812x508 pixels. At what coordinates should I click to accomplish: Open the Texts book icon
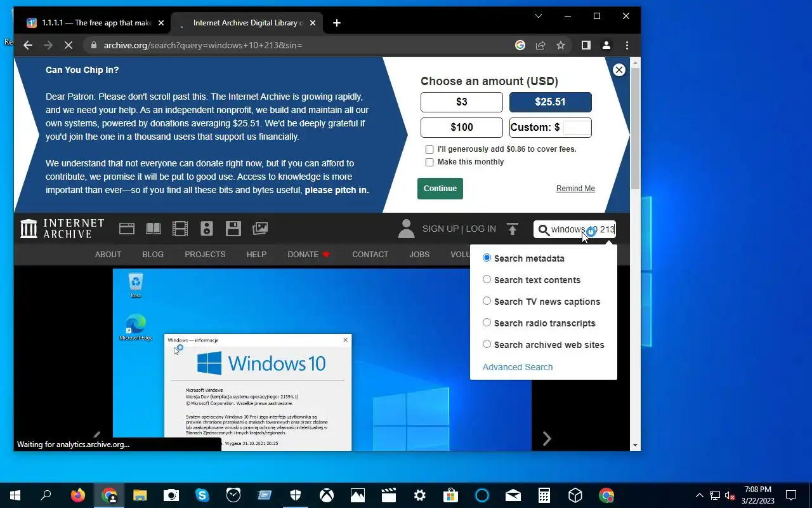154,229
